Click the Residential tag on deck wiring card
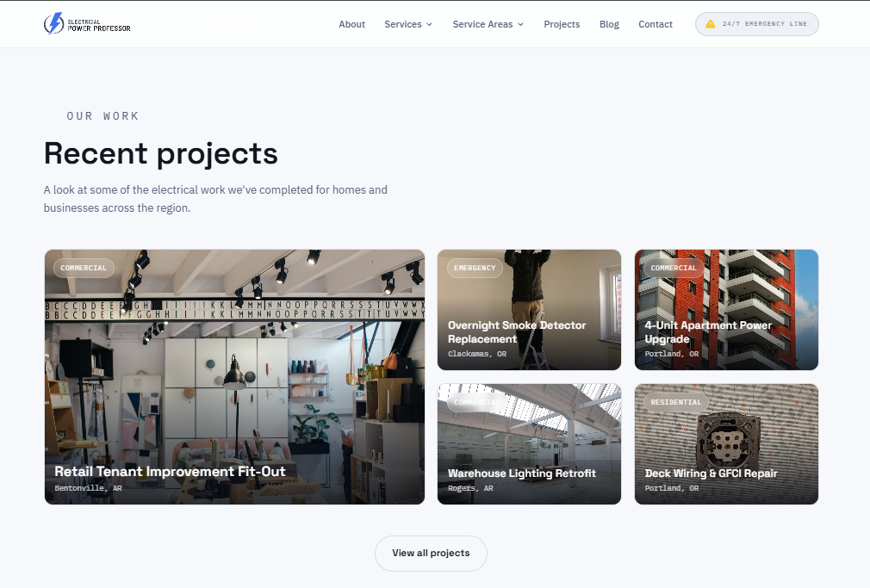 point(676,402)
